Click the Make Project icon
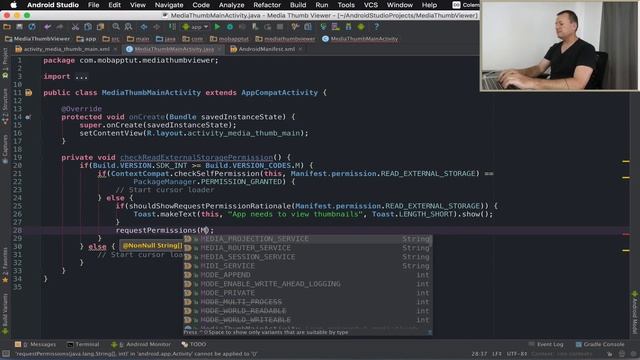The width and height of the screenshot is (640, 360). [x=172, y=27]
